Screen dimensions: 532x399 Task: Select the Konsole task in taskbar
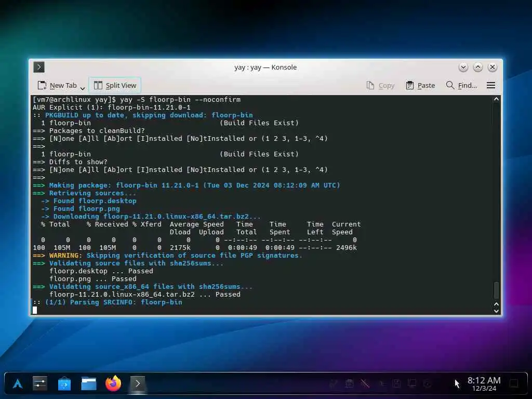(x=138, y=384)
